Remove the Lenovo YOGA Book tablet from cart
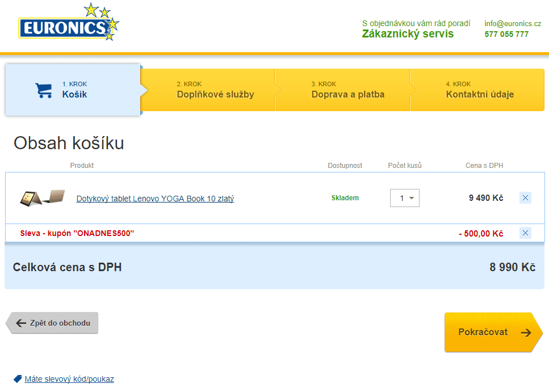 coord(525,198)
